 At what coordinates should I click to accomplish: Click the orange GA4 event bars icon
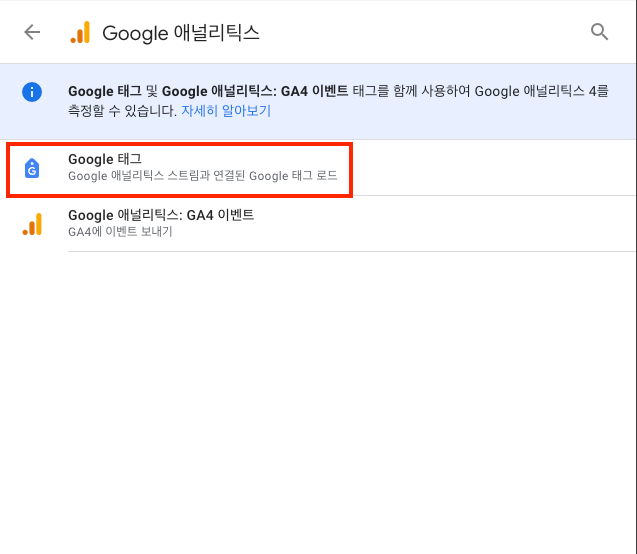[32, 224]
